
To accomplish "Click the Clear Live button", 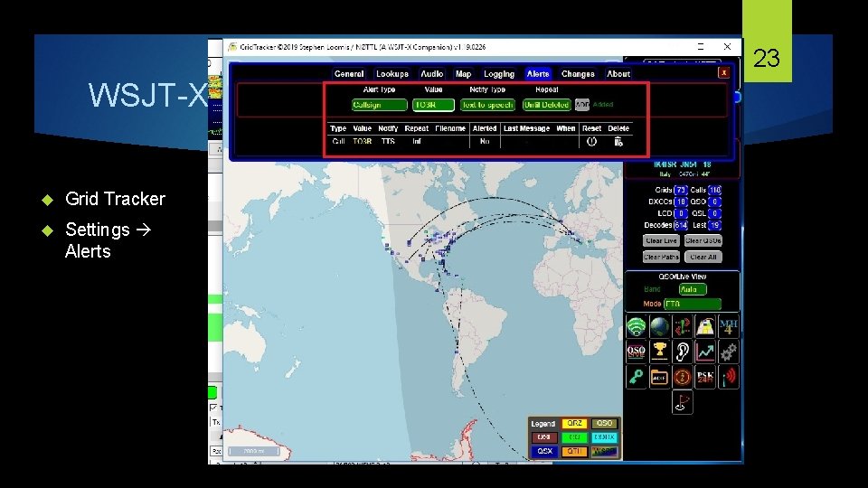I will point(661,240).
